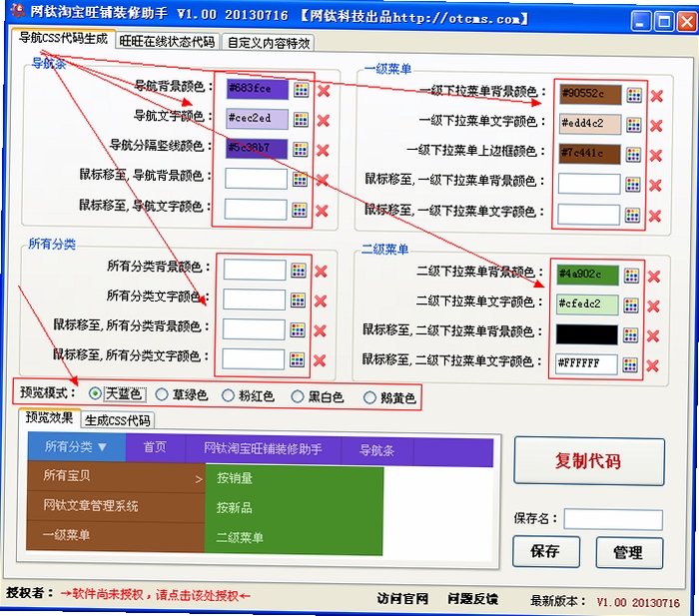Screen dimensions: 699x616
Task: Open the 生成CSS代码 tab
Action: click(117, 420)
